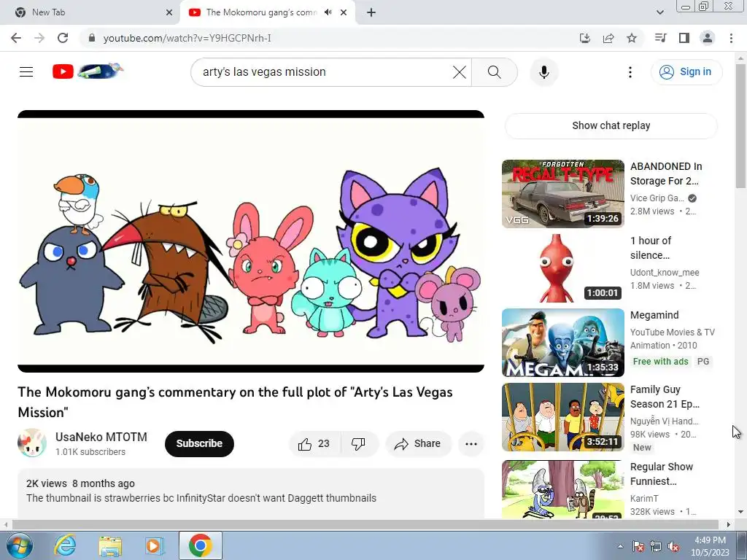
Task: Click the horizontal scrollbar left arrow
Action: (x=6, y=525)
